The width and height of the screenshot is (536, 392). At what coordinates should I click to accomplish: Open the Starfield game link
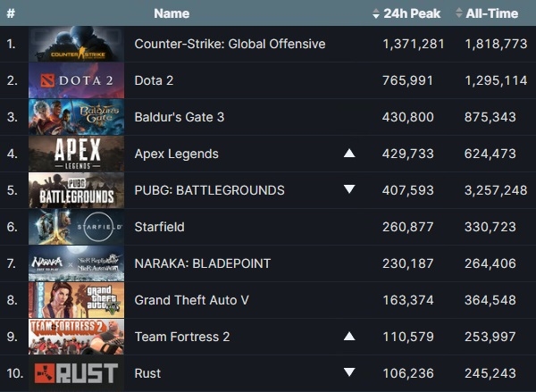click(159, 227)
